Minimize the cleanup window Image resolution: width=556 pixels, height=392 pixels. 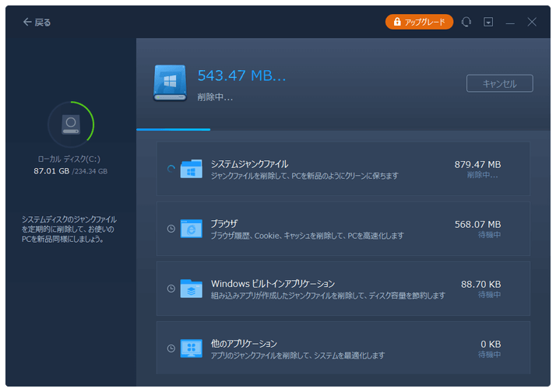click(510, 23)
